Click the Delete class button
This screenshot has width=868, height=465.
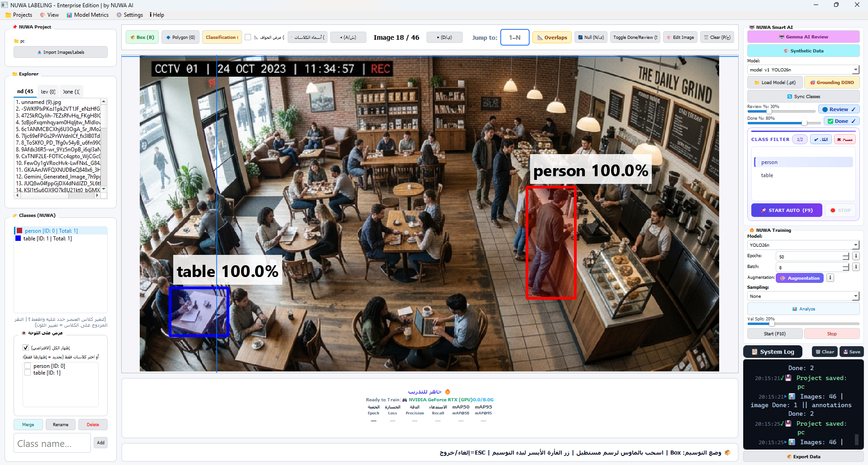93,425
